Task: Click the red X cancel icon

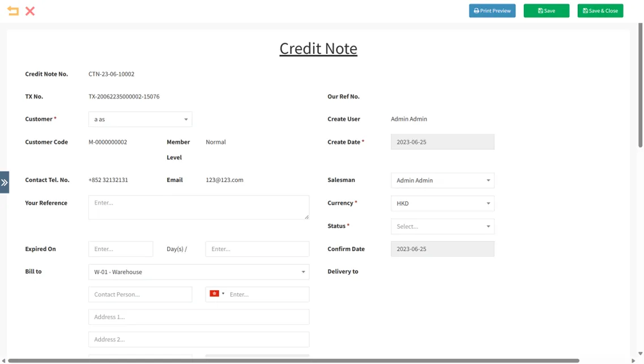Action: [x=30, y=11]
